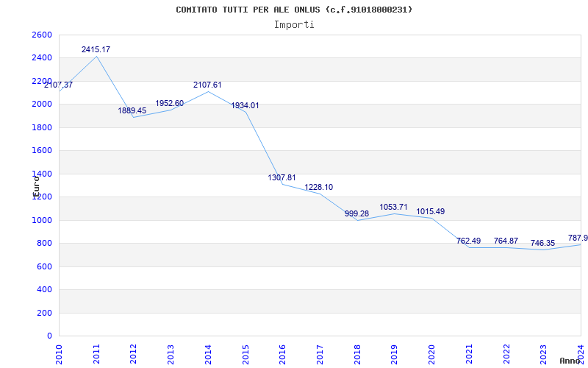Viewport: 588px width, 368px height.
Task: Select the 2022 x-axis year label
Action: coord(506,355)
